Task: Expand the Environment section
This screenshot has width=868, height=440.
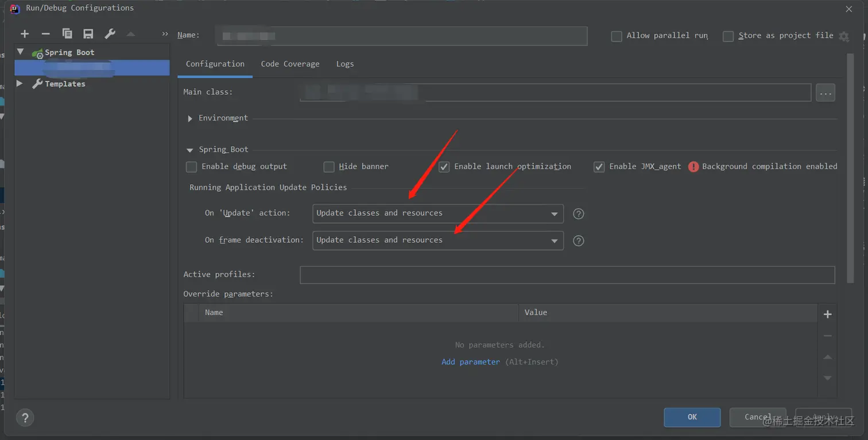Action: click(x=190, y=118)
